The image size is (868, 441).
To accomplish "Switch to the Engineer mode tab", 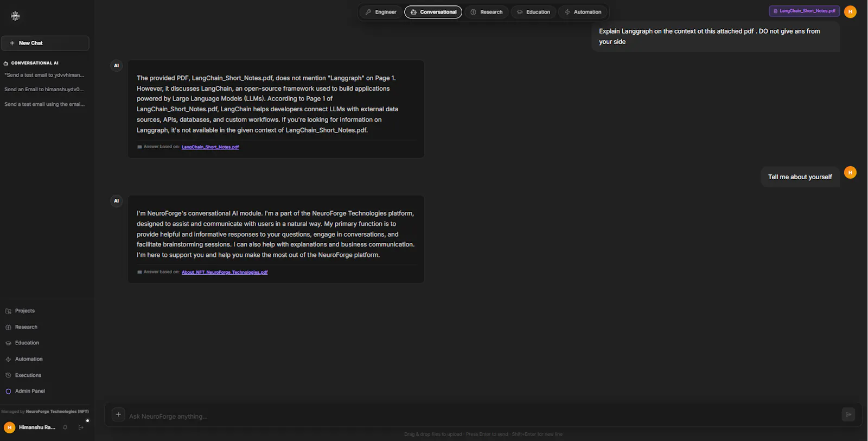I will click(381, 12).
